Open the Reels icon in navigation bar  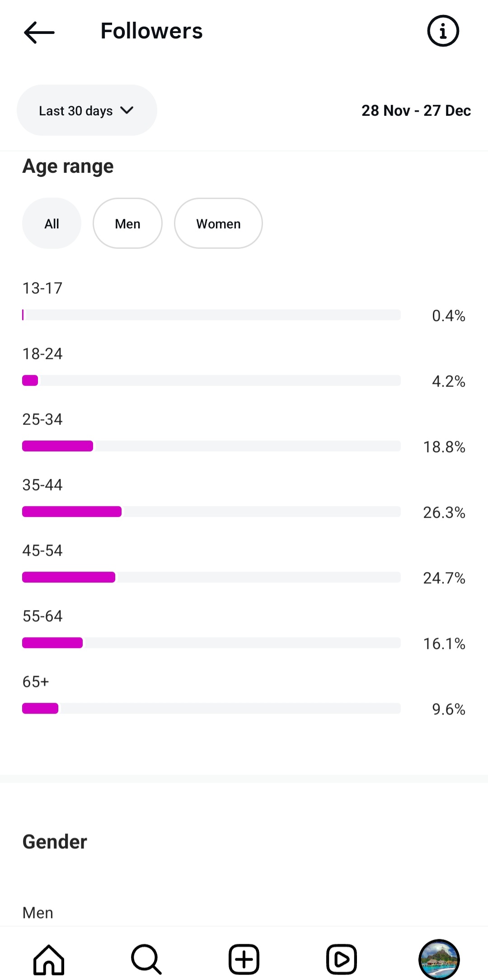pos(342,959)
